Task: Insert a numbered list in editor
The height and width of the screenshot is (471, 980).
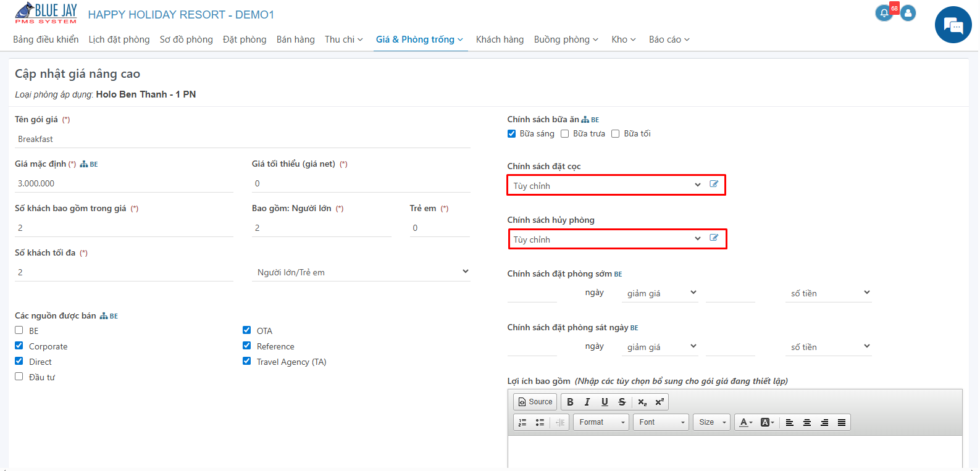Action: click(x=522, y=422)
